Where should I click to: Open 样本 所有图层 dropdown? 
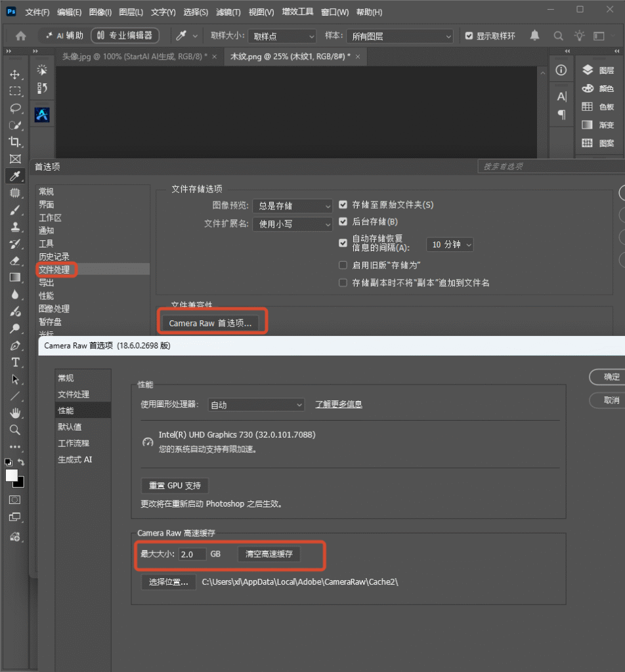click(x=400, y=37)
